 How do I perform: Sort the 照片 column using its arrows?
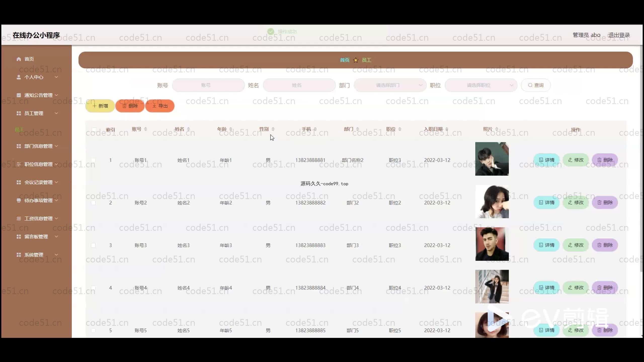(497, 129)
